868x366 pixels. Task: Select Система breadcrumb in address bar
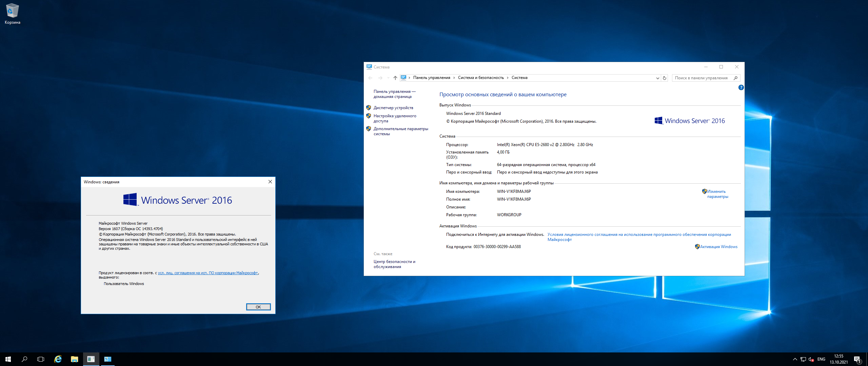pos(519,78)
